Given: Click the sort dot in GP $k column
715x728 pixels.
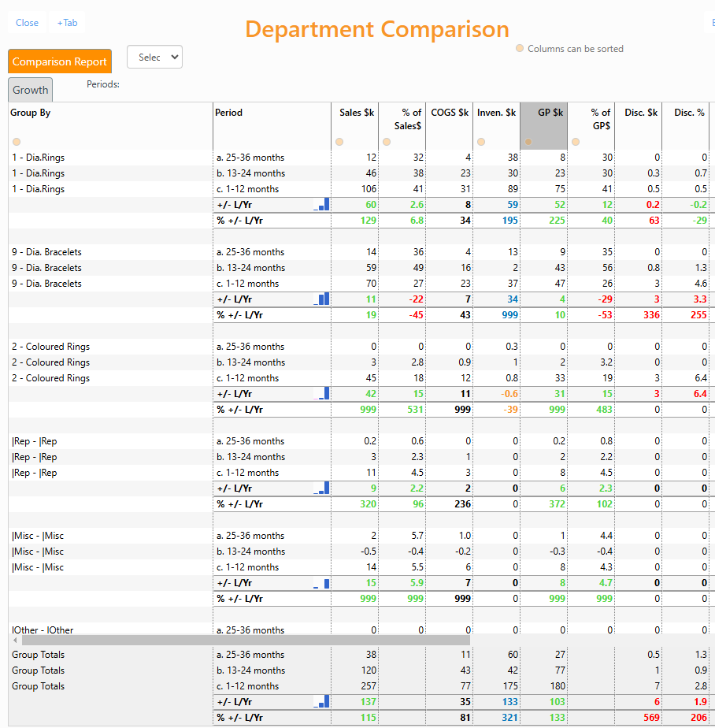Looking at the screenshot, I should point(528,142).
